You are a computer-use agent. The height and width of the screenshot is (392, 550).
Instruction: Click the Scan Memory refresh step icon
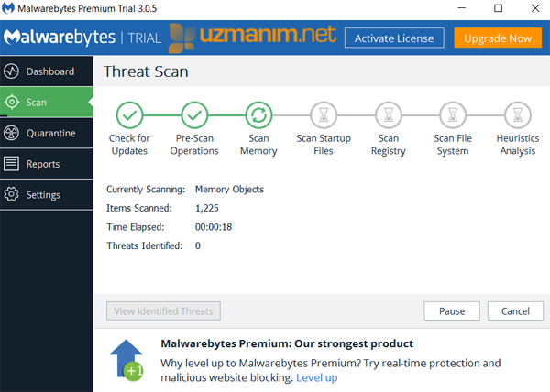coord(258,114)
